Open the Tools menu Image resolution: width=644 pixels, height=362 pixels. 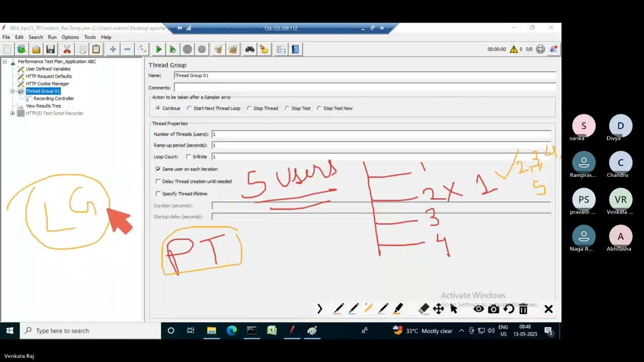tap(90, 37)
